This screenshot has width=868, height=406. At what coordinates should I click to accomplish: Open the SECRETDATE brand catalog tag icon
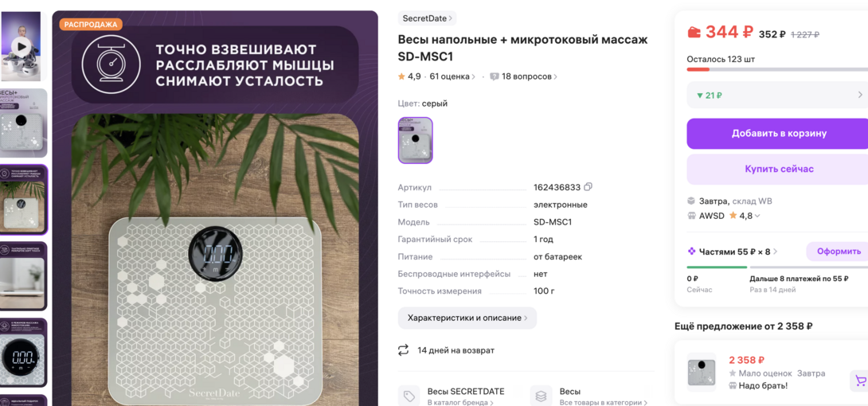tap(409, 396)
